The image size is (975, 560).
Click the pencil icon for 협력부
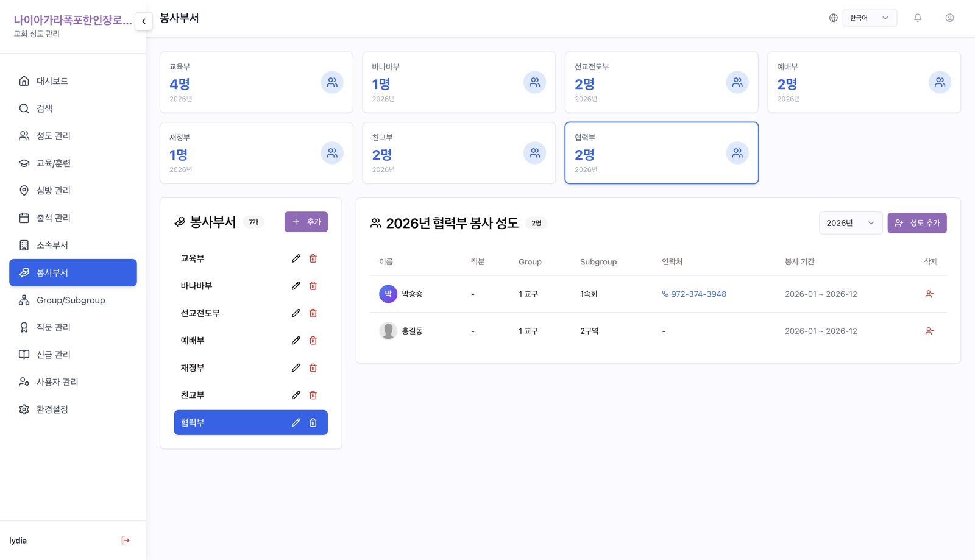pyautogui.click(x=296, y=422)
